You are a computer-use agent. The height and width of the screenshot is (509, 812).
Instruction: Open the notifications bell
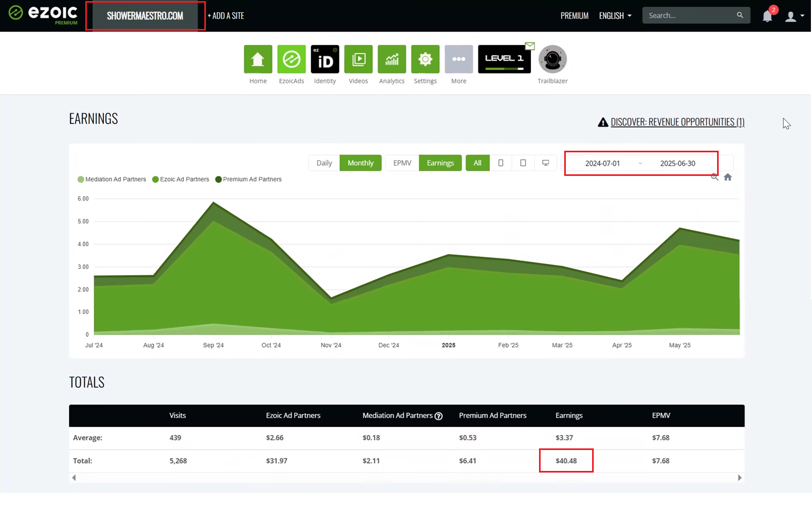click(x=767, y=16)
